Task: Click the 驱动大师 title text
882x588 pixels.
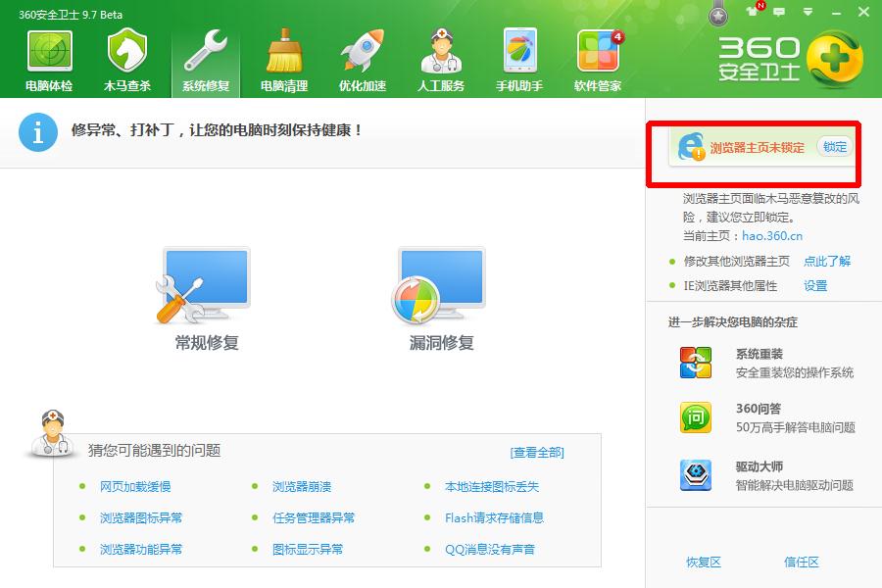Action: click(x=759, y=466)
